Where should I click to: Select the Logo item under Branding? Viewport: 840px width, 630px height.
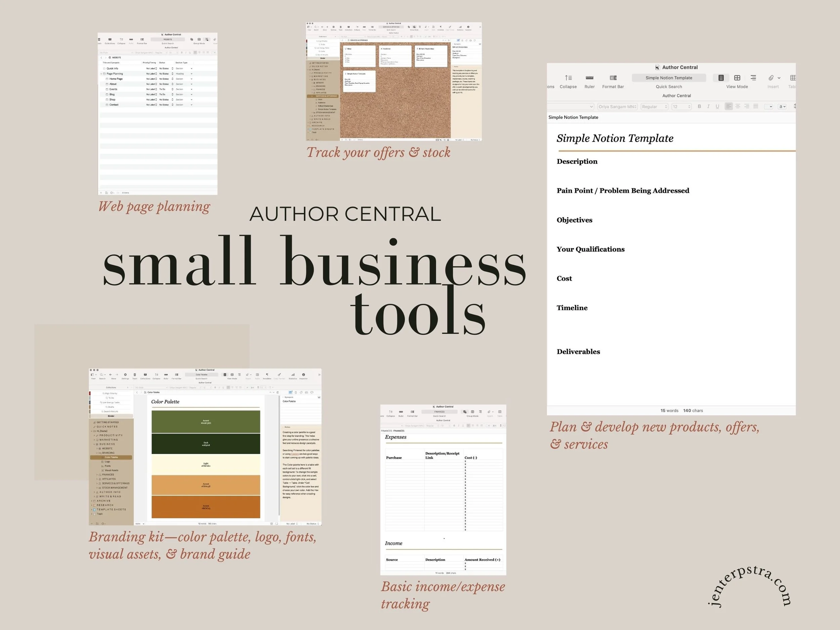pyautogui.click(x=108, y=462)
